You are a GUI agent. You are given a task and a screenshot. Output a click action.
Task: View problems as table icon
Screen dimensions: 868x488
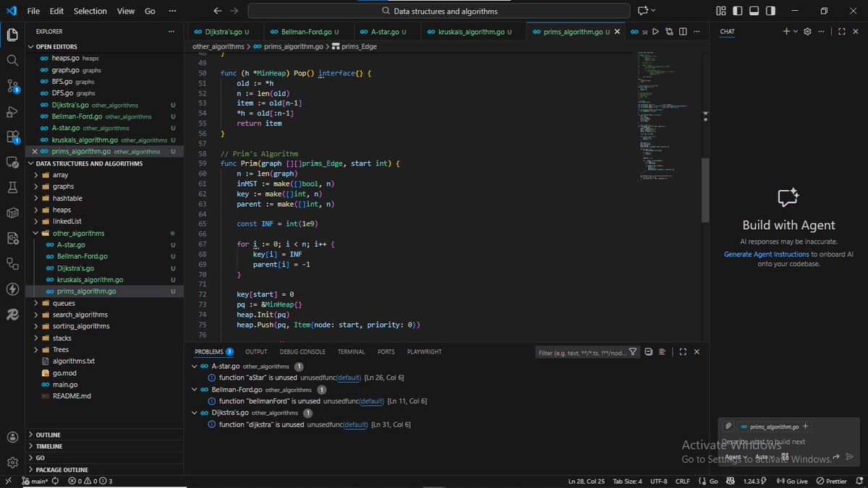(x=661, y=352)
